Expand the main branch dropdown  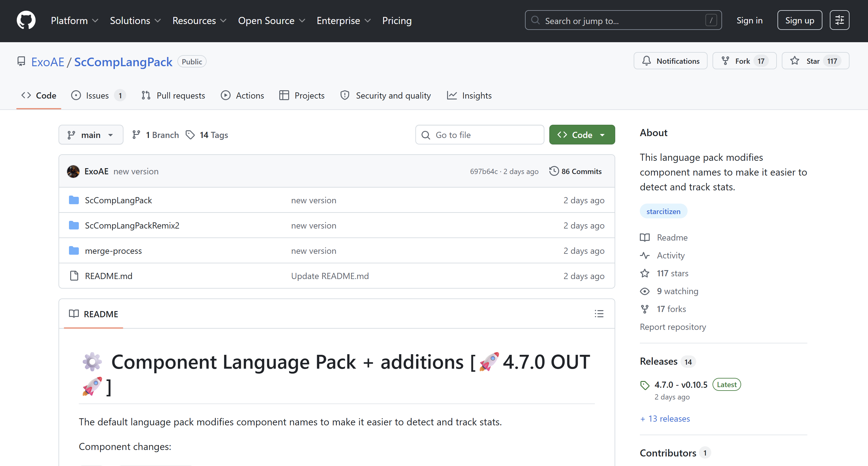pyautogui.click(x=91, y=135)
